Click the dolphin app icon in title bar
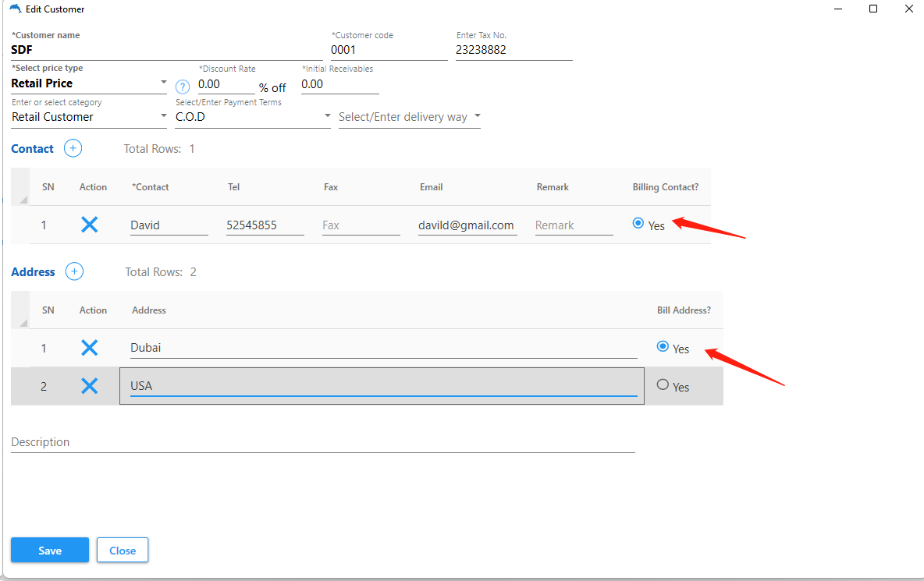 point(16,9)
